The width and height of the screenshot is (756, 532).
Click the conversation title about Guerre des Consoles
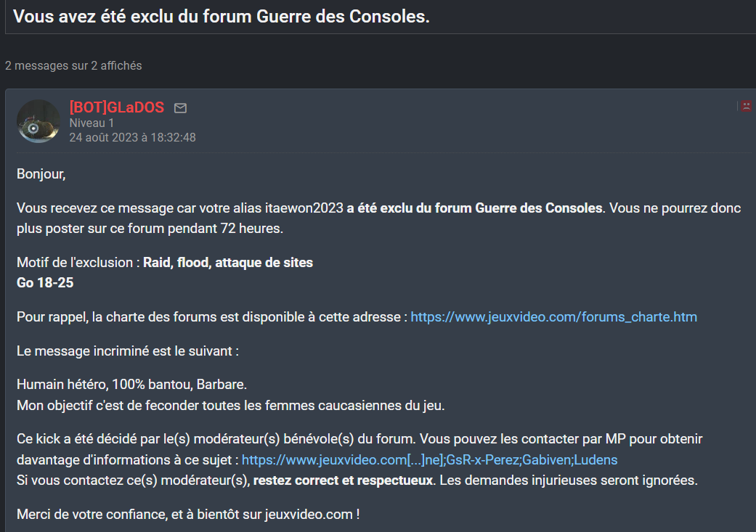tap(221, 17)
